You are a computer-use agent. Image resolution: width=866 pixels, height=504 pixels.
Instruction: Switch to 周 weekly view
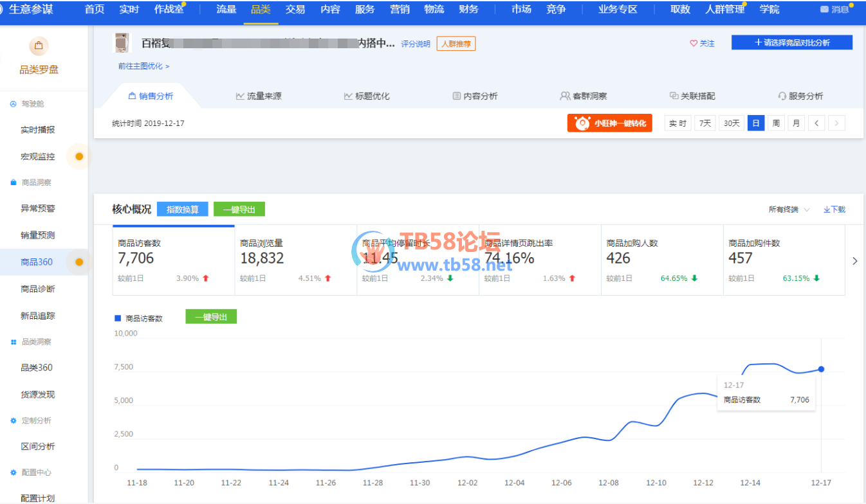776,123
